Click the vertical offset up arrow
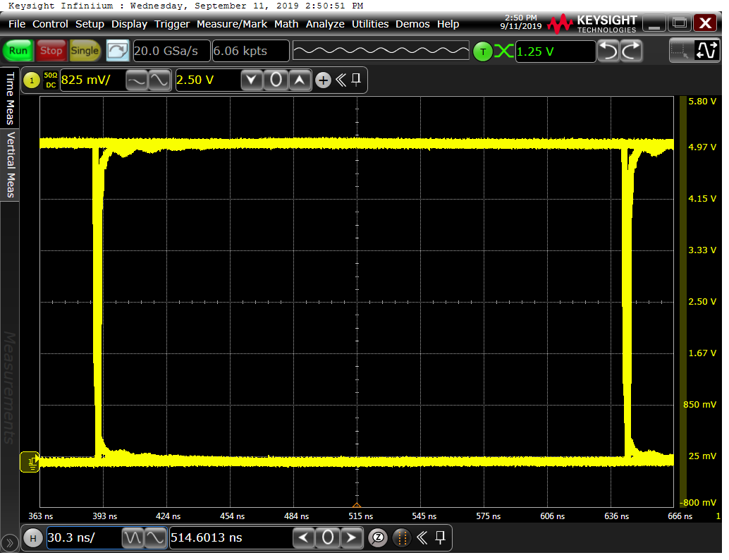The width and height of the screenshot is (729, 560). pos(300,80)
